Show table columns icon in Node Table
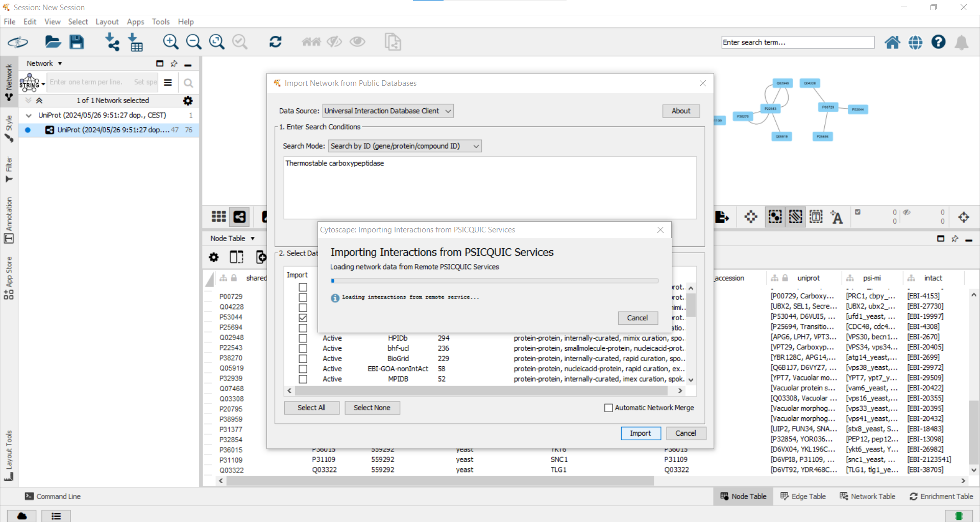 pos(236,257)
